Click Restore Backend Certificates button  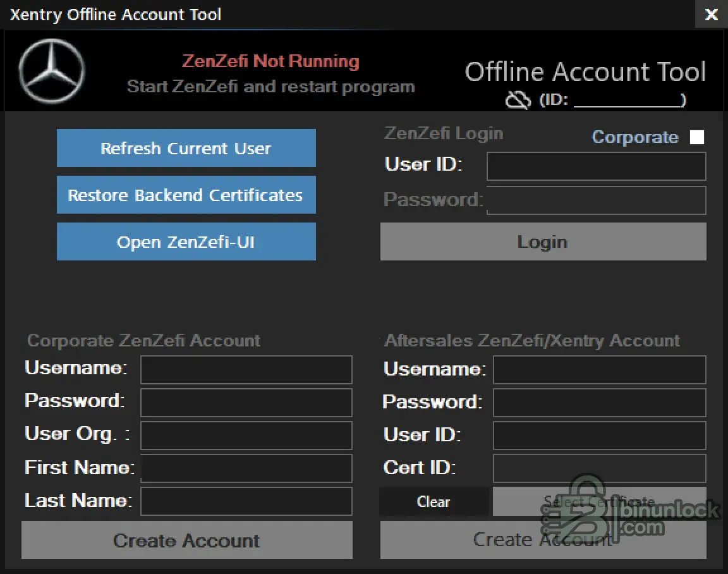click(x=186, y=195)
